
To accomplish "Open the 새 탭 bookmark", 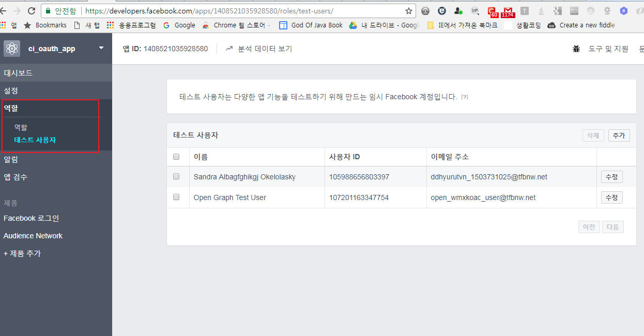I will pos(87,25).
